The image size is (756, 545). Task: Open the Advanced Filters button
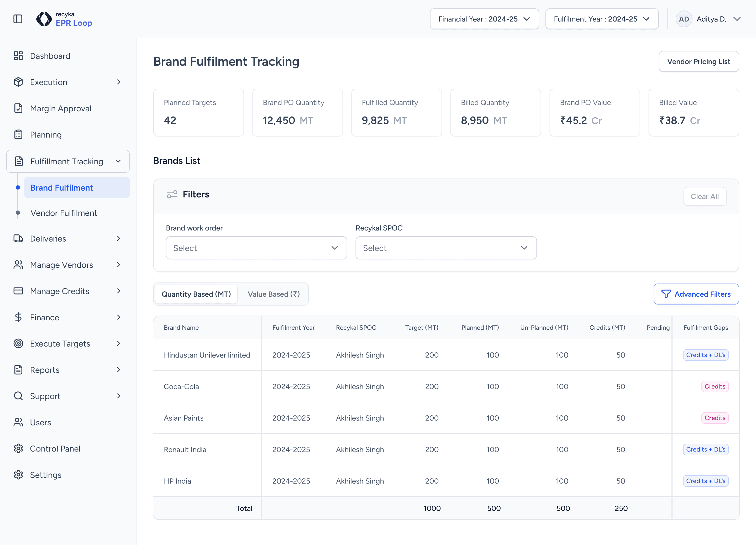(696, 294)
